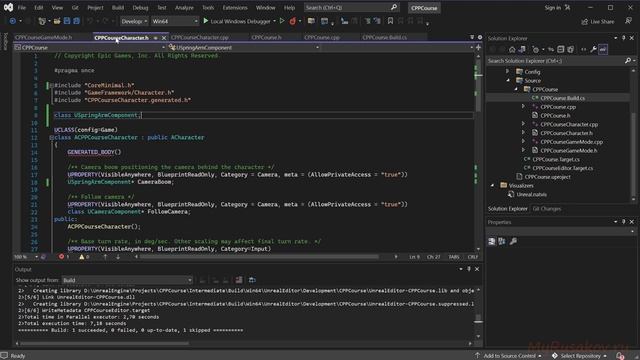Screen dimensions: 640x360
Task: Open the Show output from Build dropdown
Action: point(127,280)
